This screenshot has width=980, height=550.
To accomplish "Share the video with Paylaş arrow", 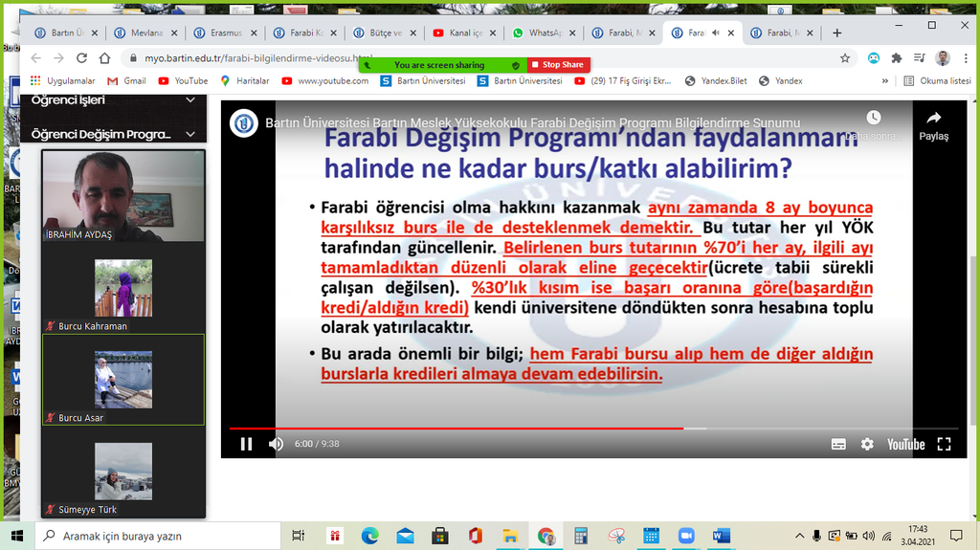I will (934, 125).
